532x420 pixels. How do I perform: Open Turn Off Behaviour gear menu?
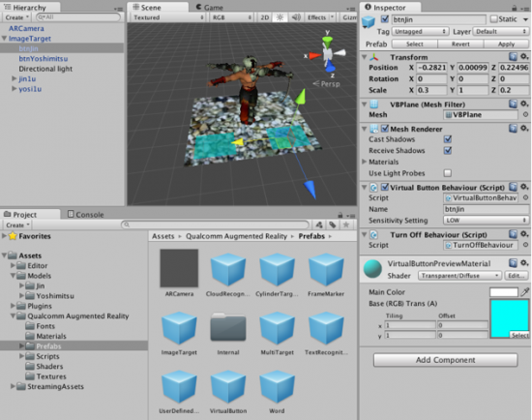(524, 234)
